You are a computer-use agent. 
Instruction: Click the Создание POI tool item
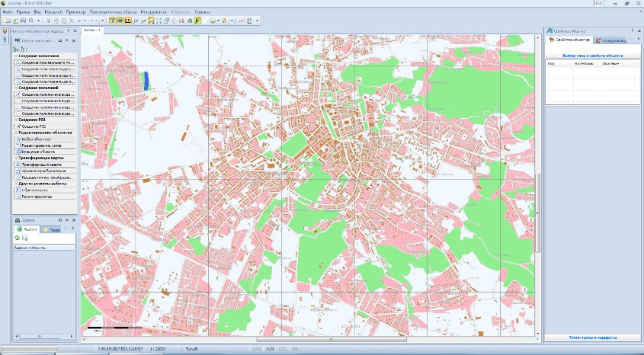click(32, 126)
